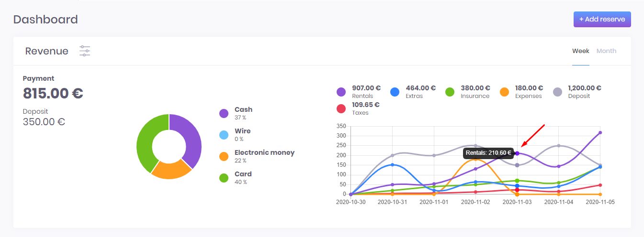Viewport: 644px width, 237px height.
Task: Click the Extras blue point at 2020-11-03
Action: 517,186
